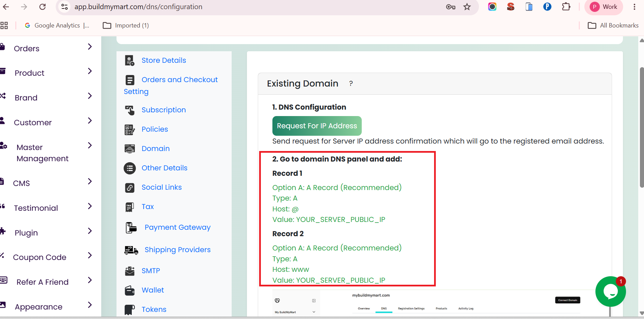The height and width of the screenshot is (319, 644).
Task: Open the Google Analytics bookmark
Action: click(x=57, y=25)
